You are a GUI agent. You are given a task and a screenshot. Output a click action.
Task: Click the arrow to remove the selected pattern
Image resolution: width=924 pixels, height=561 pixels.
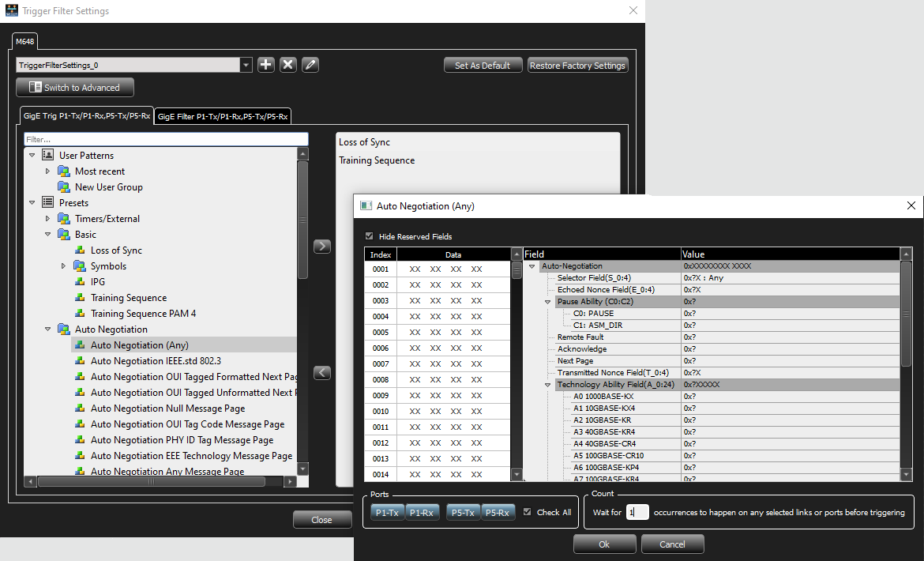[x=321, y=372]
